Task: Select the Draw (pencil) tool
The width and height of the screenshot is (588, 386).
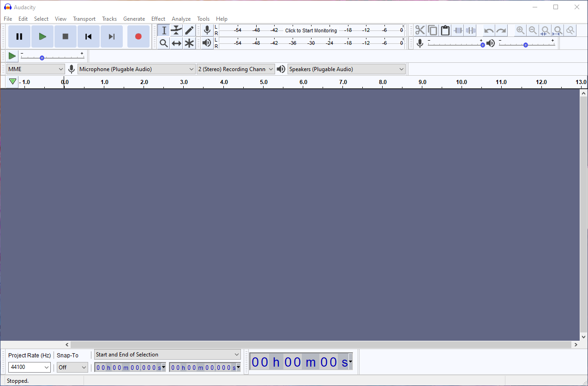Action: [x=189, y=30]
